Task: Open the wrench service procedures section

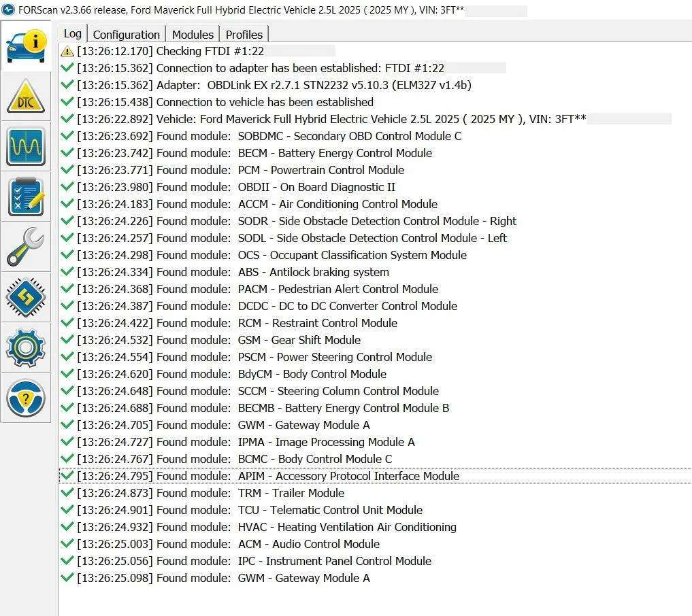Action: [x=26, y=247]
